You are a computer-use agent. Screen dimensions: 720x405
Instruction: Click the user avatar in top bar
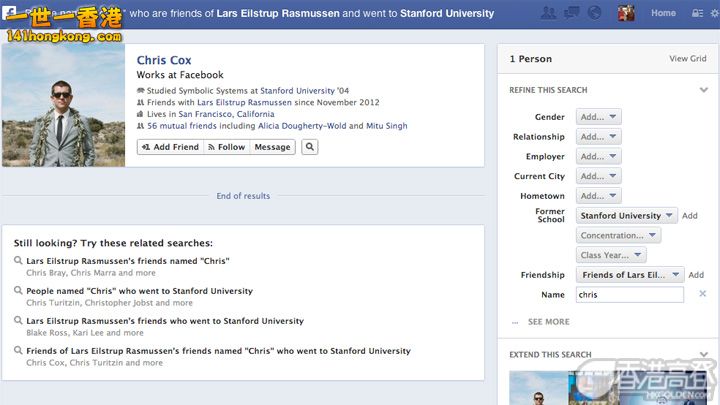(626, 13)
